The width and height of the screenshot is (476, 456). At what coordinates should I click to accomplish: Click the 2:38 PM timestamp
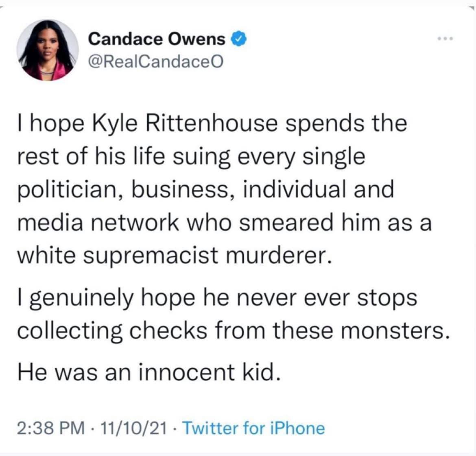[51, 428]
